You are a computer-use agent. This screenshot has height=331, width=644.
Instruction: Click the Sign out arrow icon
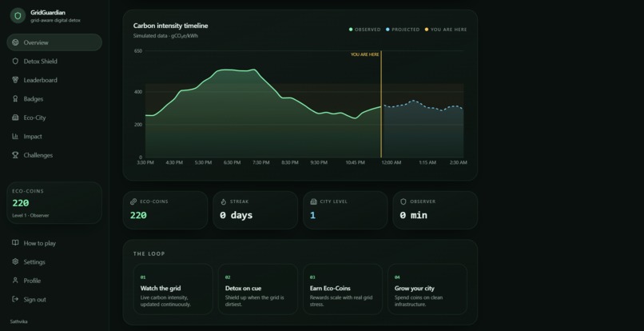pyautogui.click(x=15, y=299)
